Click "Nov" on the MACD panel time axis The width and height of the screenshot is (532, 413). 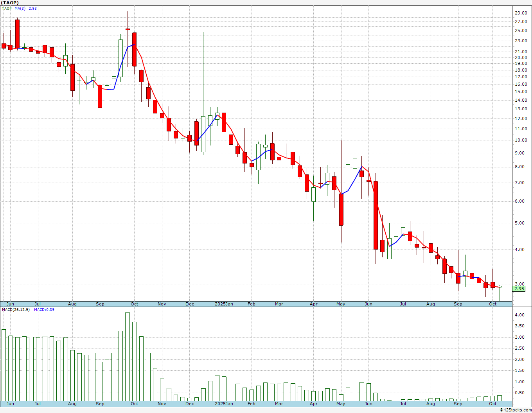click(162, 404)
